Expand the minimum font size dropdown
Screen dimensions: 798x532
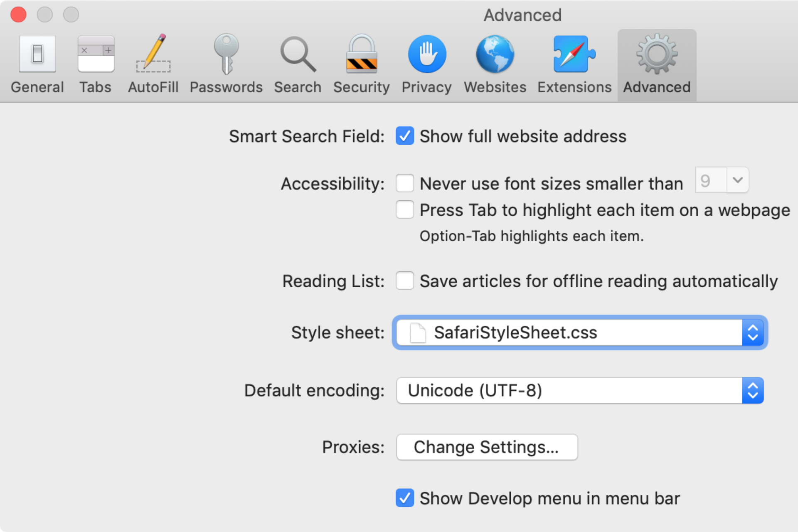722,180
